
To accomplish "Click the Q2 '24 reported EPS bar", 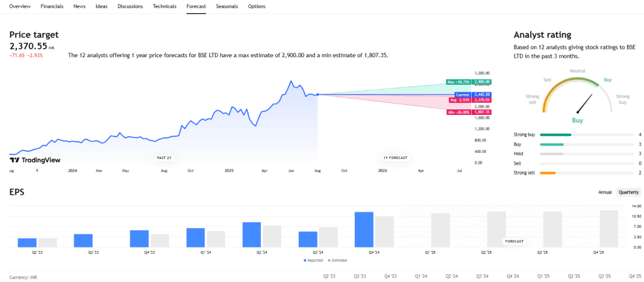I will click(252, 234).
